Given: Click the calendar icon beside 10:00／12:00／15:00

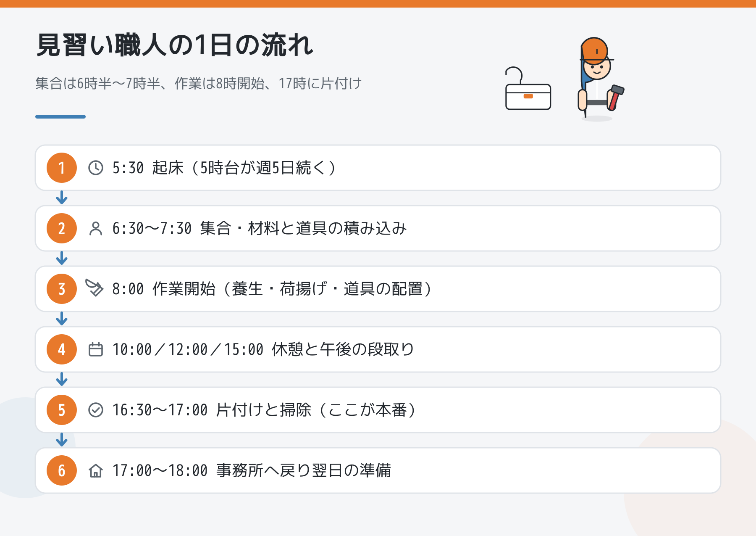Looking at the screenshot, I should [96, 349].
